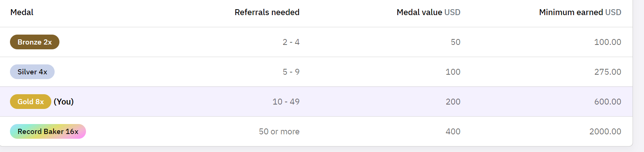Click the Minimum earned USD header
This screenshot has height=152, width=644.
pos(580,12)
